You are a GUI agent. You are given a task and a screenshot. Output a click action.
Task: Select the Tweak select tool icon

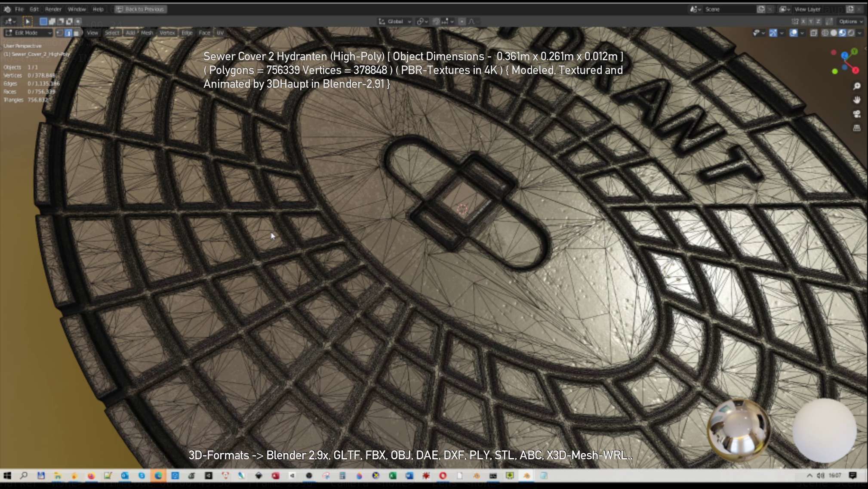27,21
